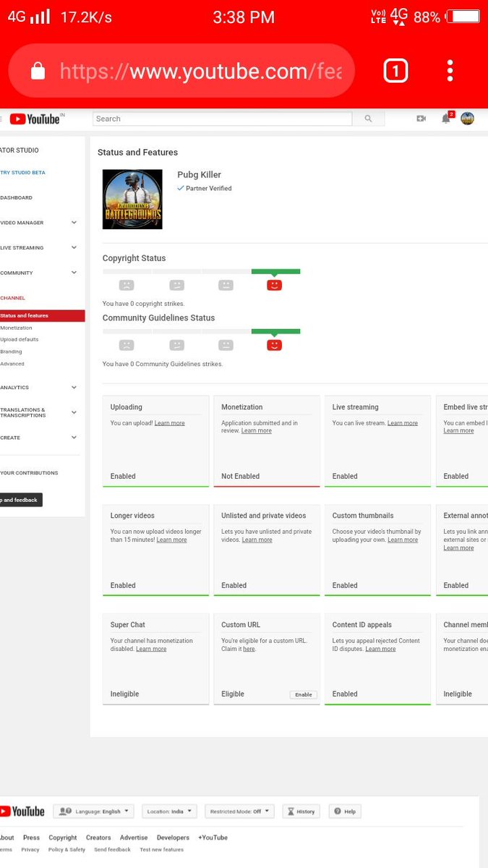
Task: Open the account avatar menu
Action: pos(467,119)
